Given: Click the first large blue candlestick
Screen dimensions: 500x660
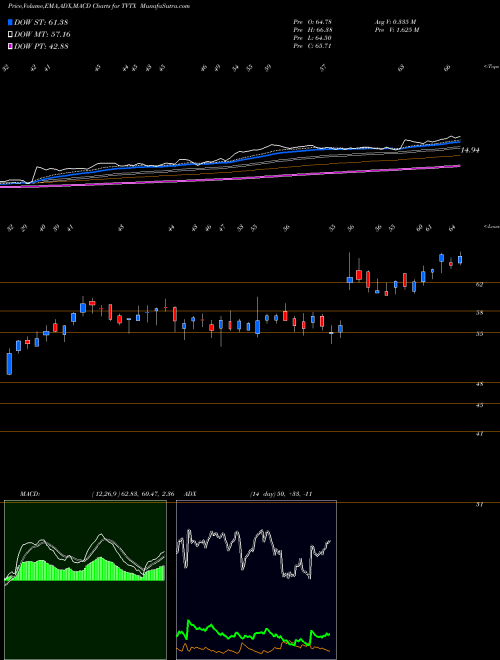Looking at the screenshot, I should (9, 364).
